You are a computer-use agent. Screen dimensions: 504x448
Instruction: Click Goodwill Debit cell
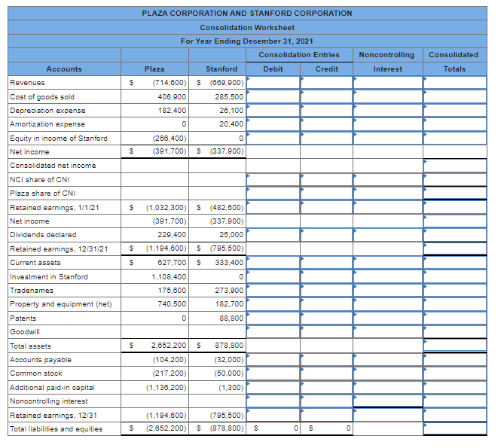tap(273, 331)
